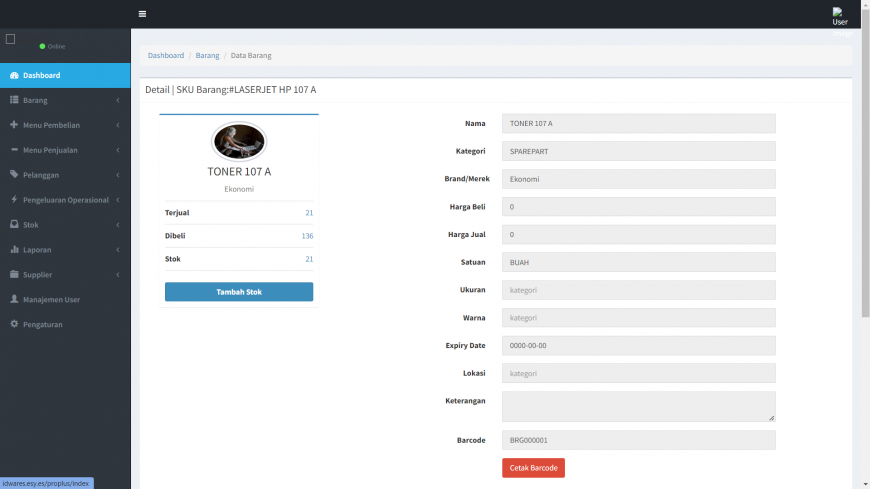The image size is (870, 489).
Task: Click the Harga Beli field
Action: click(639, 207)
